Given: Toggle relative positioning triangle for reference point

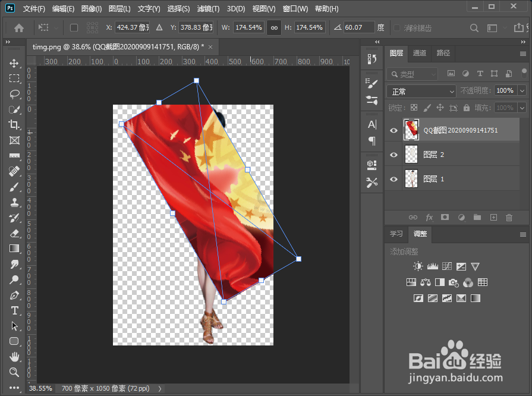Looking at the screenshot, I should [159, 28].
